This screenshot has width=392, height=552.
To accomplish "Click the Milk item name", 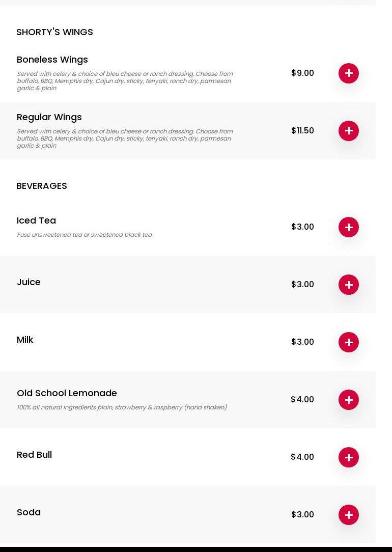I will pyautogui.click(x=25, y=340).
